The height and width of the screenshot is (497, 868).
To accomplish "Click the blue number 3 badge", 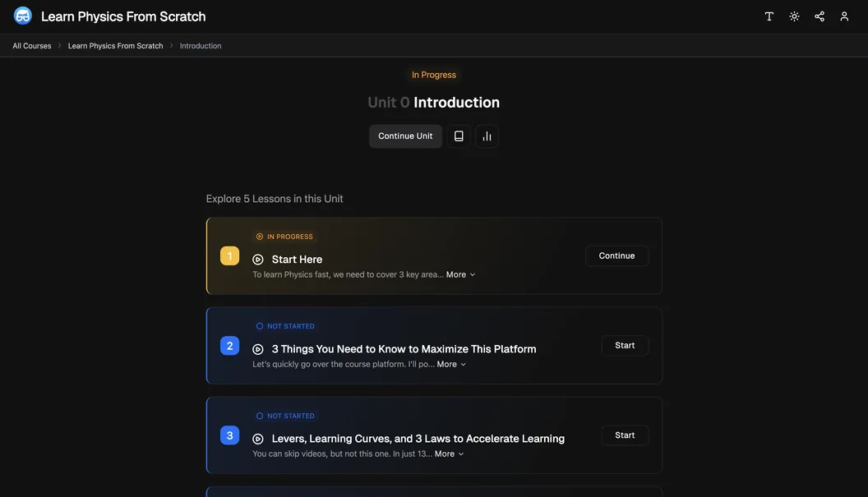I will 229,435.
